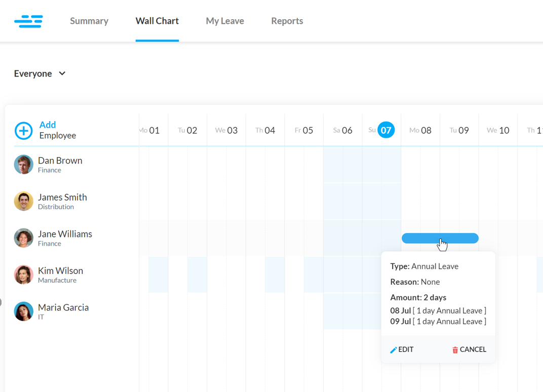Screen dimensions: 543x392
Task: Click the Tu 09 date header
Action: coord(459,130)
